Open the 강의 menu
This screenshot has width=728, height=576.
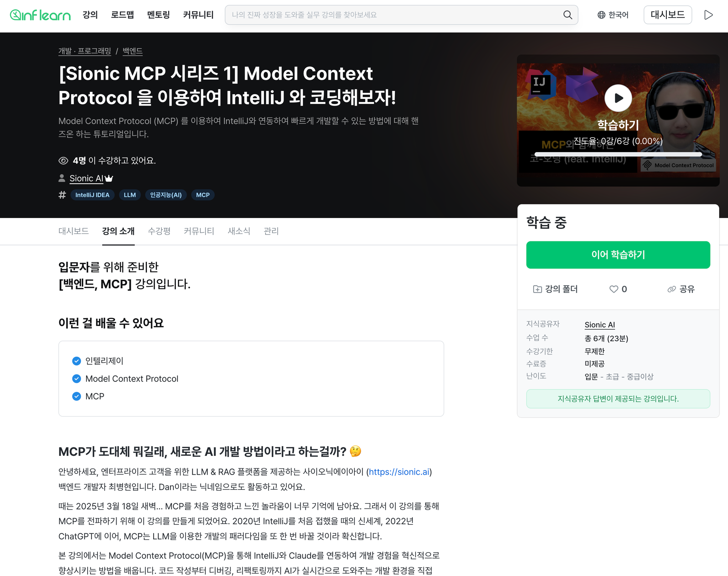[90, 15]
